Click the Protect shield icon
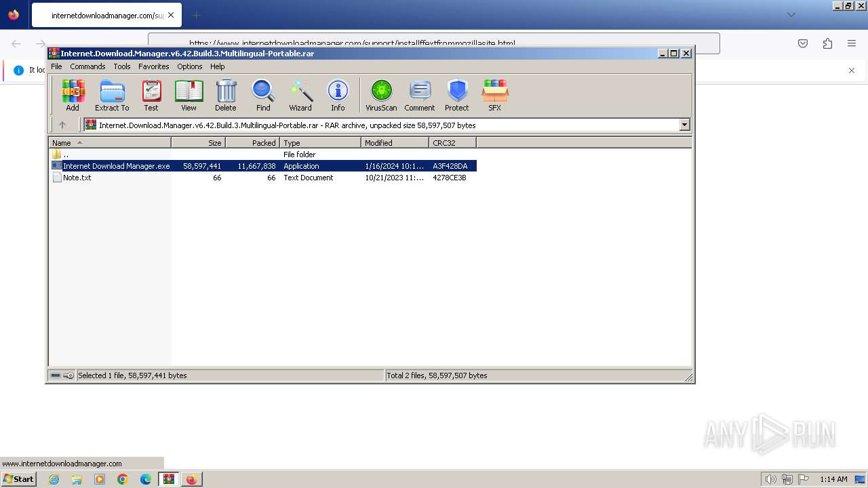The image size is (868, 488). (457, 96)
